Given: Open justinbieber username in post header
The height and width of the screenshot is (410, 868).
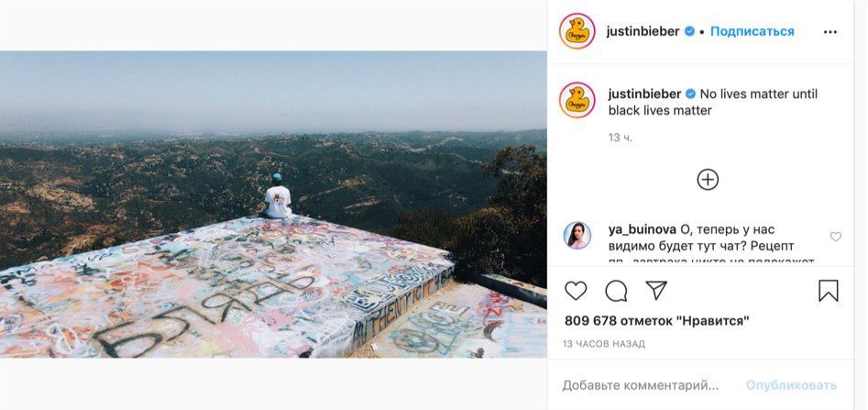Looking at the screenshot, I should coord(643,31).
